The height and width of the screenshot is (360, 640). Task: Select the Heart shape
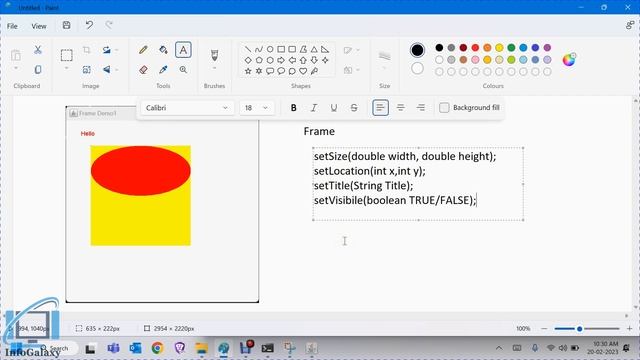tap(303, 71)
